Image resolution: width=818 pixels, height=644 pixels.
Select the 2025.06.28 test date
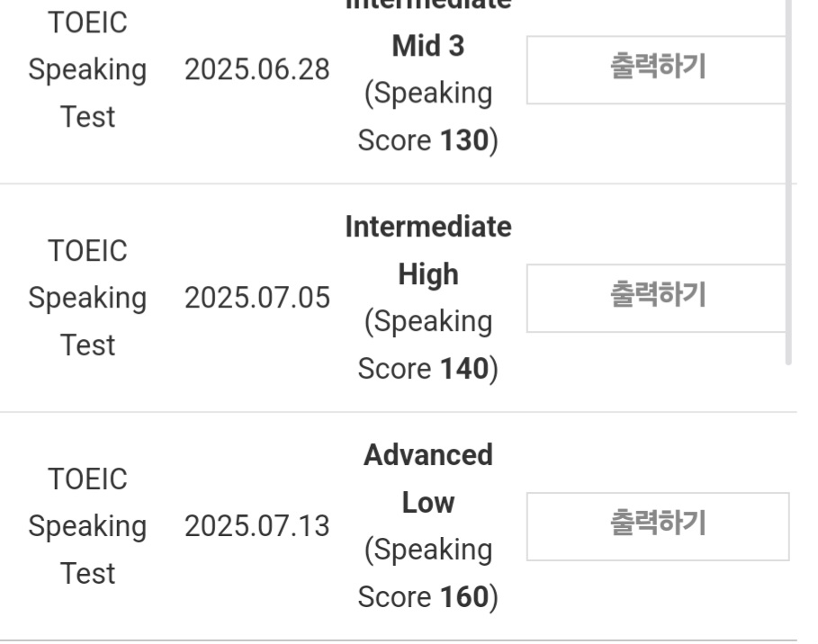[x=257, y=69]
